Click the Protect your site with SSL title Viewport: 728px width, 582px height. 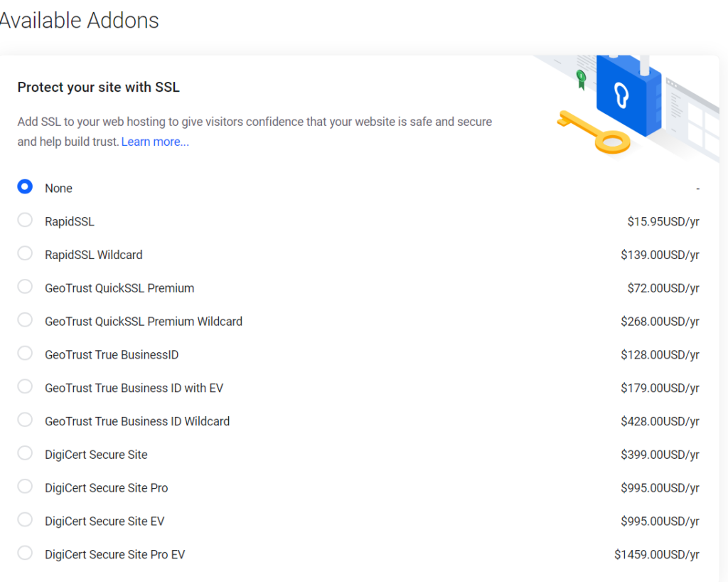tap(98, 87)
